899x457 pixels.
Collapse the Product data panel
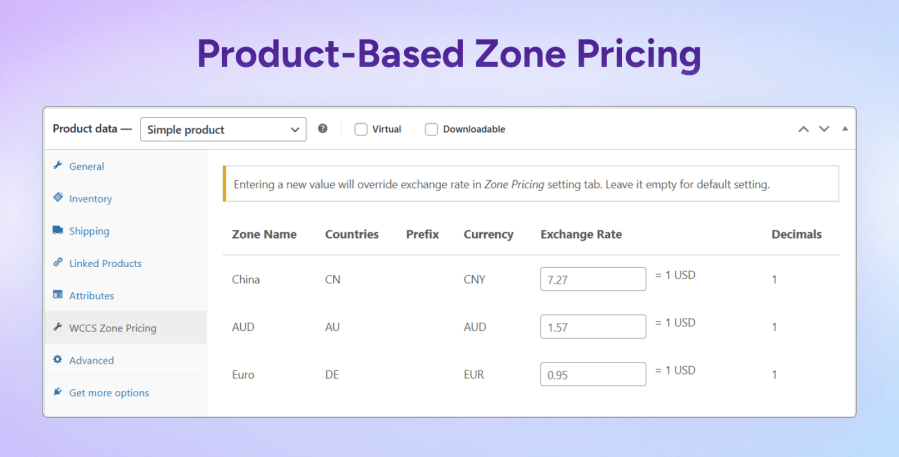pyautogui.click(x=845, y=129)
